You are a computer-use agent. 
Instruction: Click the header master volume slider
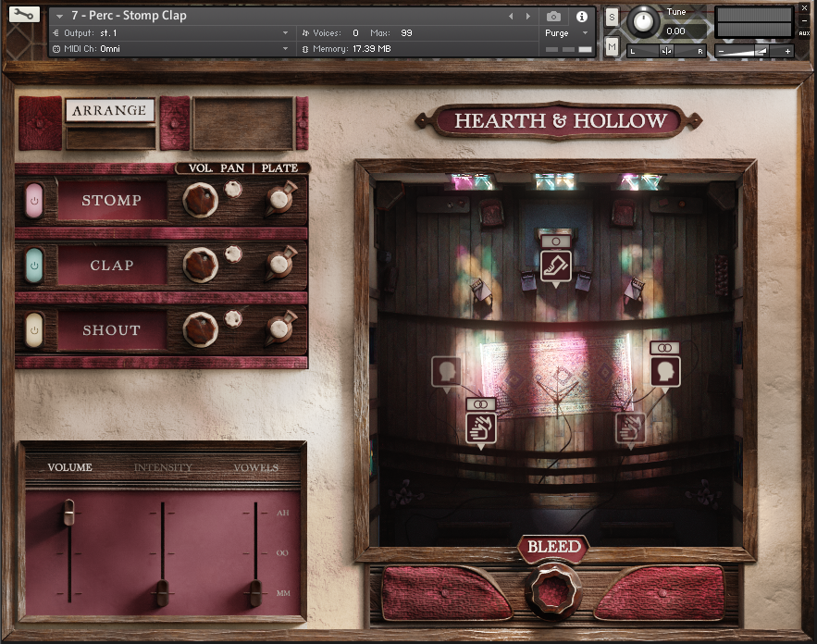[x=754, y=51]
